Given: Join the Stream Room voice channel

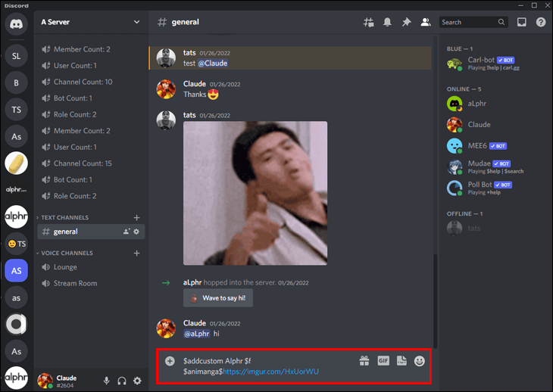Looking at the screenshot, I should click(x=91, y=283).
